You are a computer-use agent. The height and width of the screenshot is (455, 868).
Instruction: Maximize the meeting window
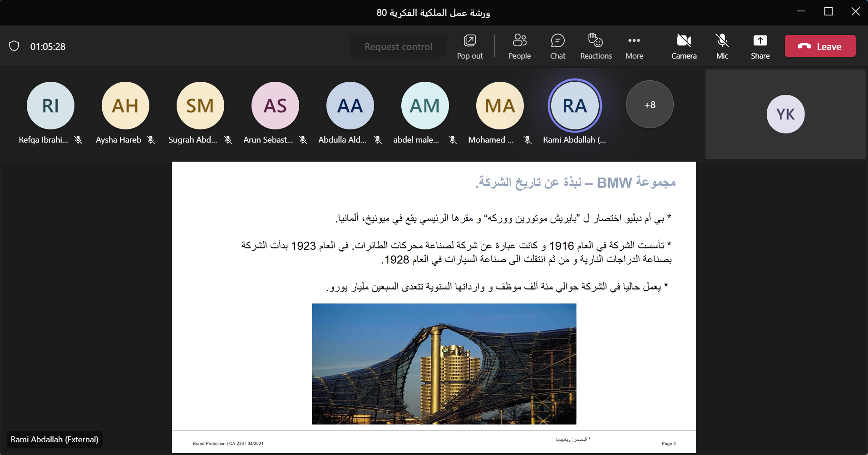pos(828,12)
